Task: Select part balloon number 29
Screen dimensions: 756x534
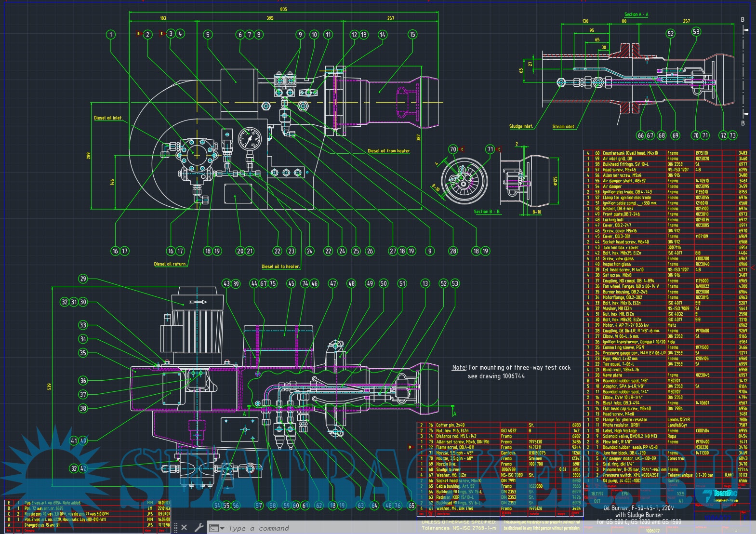Action: coord(83,279)
